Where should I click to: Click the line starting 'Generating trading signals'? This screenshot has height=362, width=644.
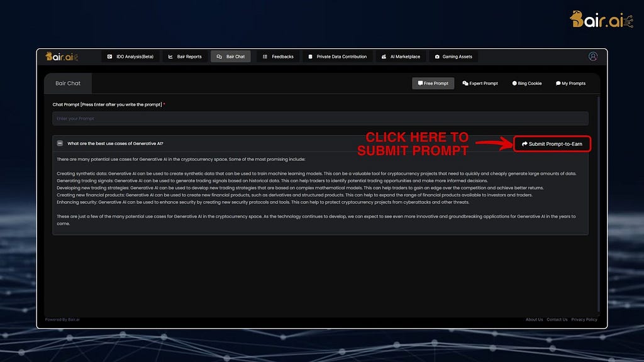point(272,180)
